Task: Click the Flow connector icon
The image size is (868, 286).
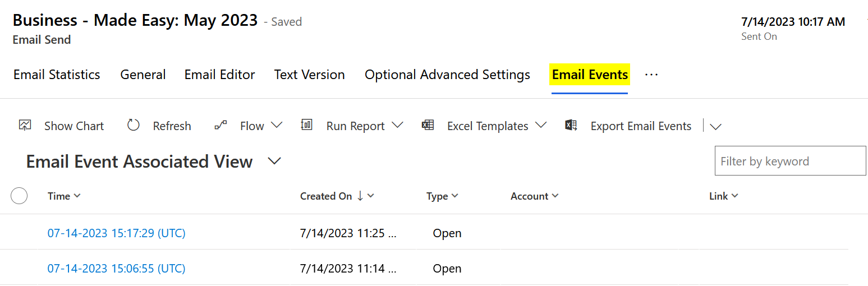Action: pos(221,125)
